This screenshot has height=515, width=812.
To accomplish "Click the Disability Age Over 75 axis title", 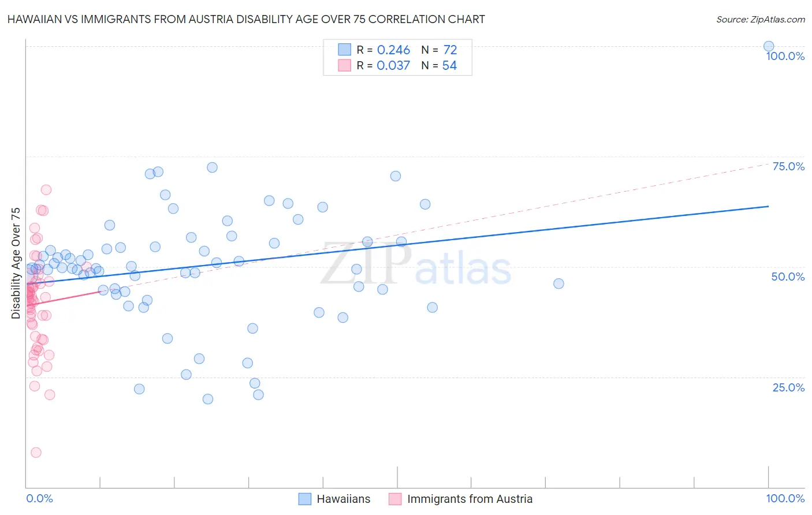I will [16, 263].
